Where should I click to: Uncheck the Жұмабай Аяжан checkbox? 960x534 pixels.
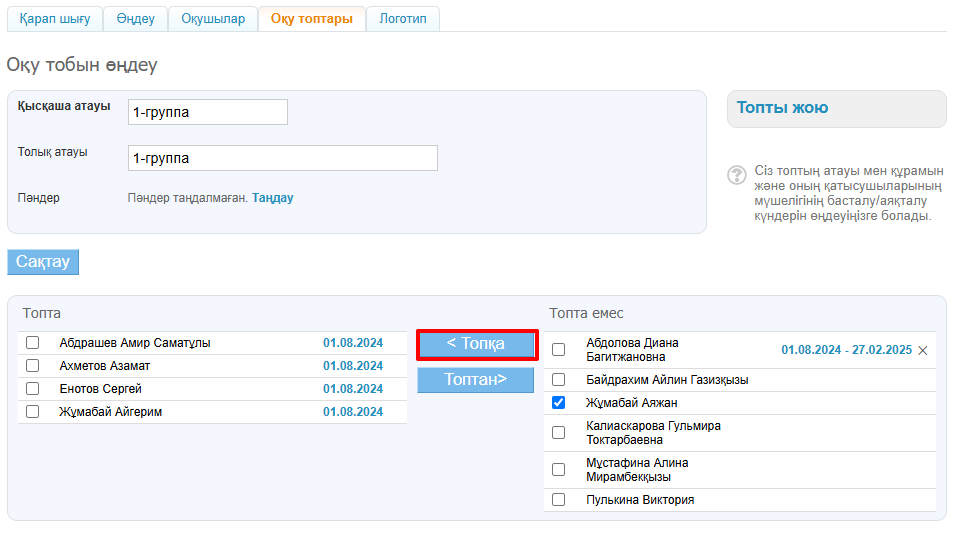(x=558, y=403)
